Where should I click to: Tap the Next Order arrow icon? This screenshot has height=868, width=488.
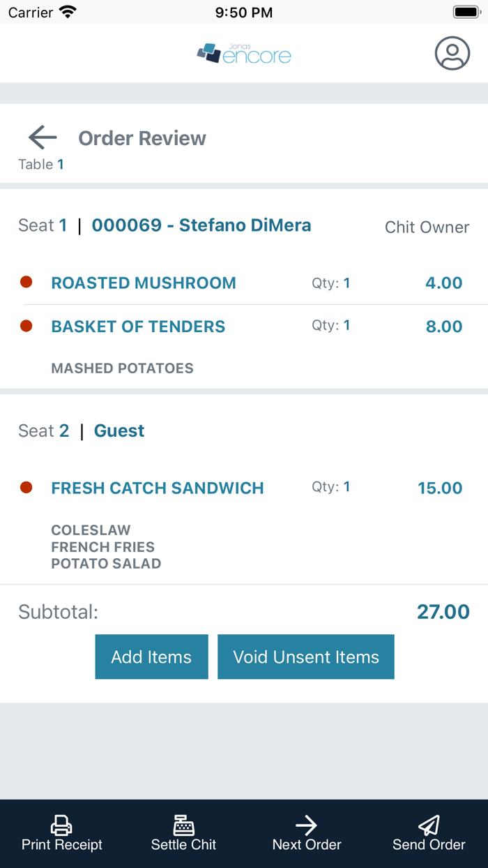(306, 825)
